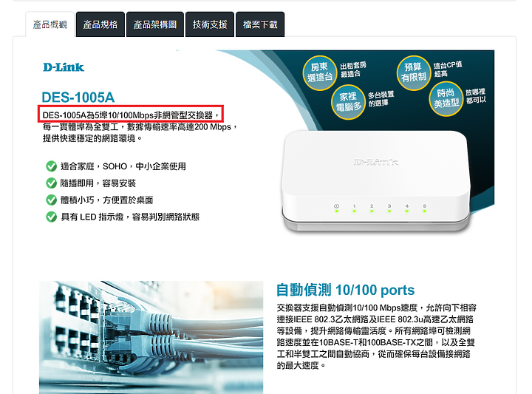532x394 pixels.
Task: Click the network cables photo
Action: 151,337
